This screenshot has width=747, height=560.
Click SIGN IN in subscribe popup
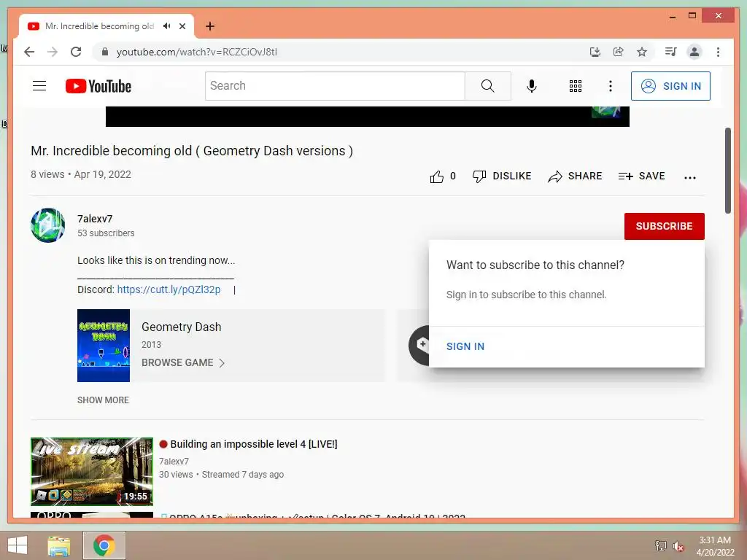(x=465, y=346)
